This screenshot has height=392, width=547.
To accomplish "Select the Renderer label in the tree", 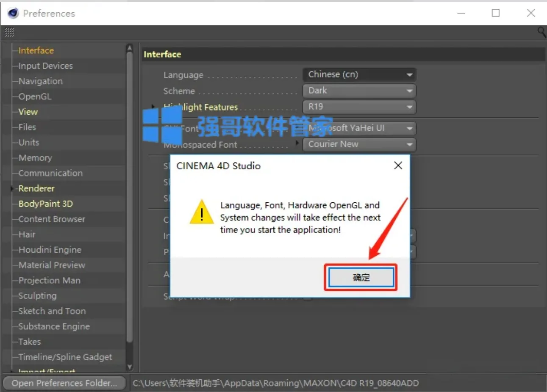I will (x=36, y=188).
